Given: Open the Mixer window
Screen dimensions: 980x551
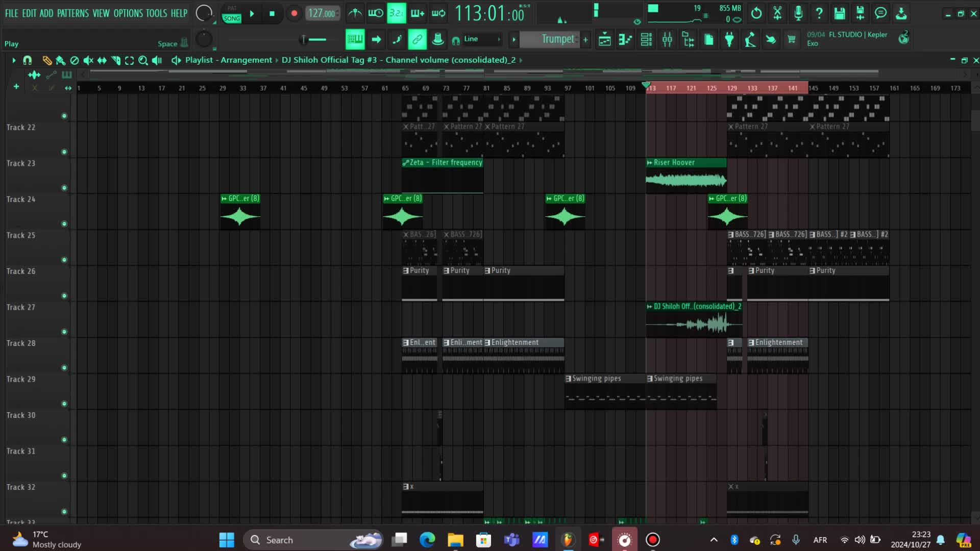Looking at the screenshot, I should point(667,39).
